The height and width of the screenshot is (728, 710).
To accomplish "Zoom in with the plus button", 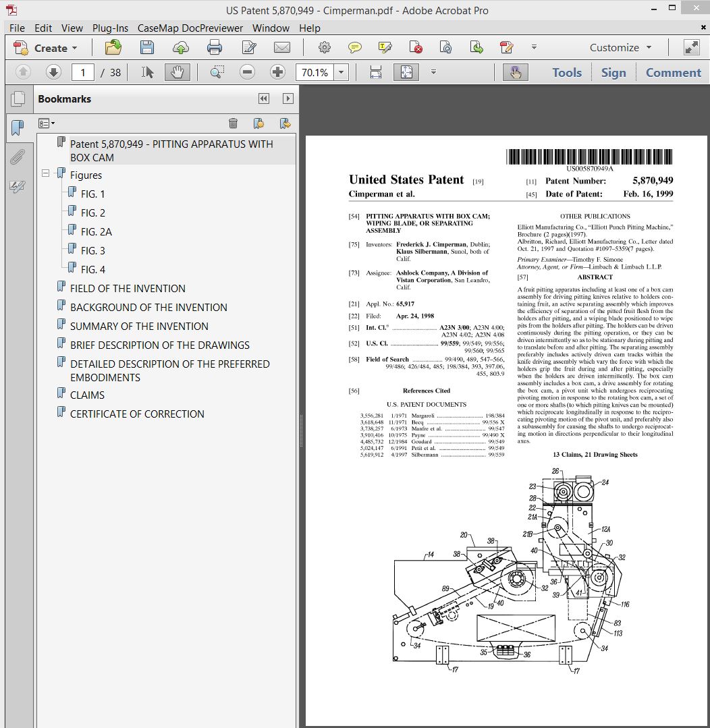I will [277, 72].
